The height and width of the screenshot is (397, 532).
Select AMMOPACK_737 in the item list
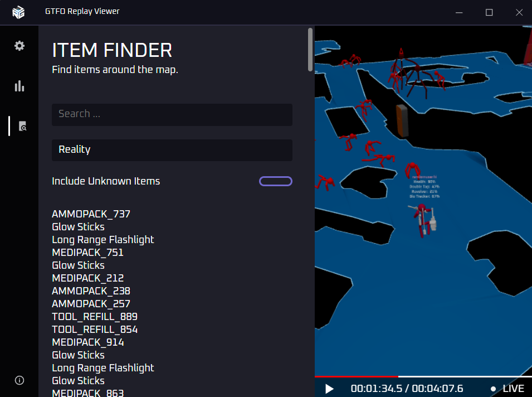pyautogui.click(x=91, y=214)
